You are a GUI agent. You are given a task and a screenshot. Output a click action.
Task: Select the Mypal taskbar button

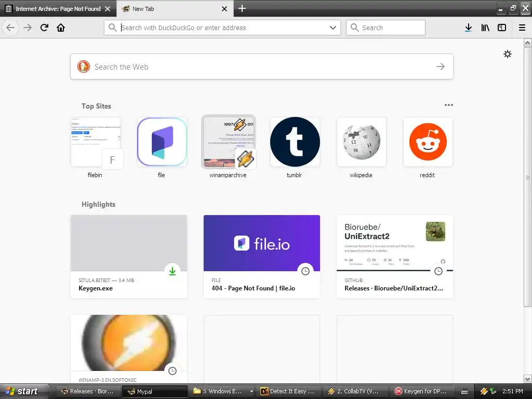click(x=154, y=392)
